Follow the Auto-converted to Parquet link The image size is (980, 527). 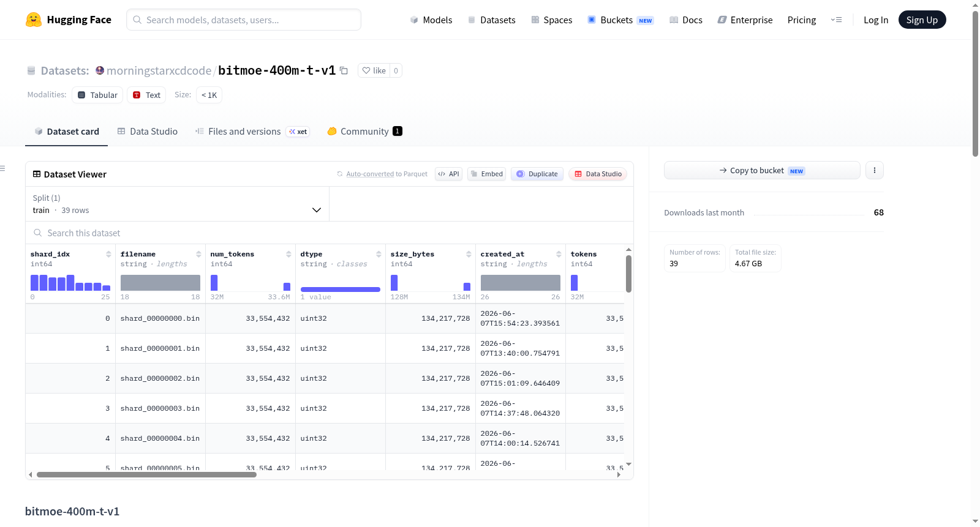(x=370, y=174)
